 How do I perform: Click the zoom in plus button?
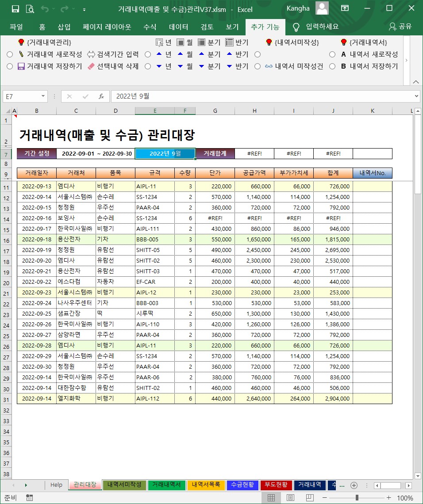coord(388,497)
